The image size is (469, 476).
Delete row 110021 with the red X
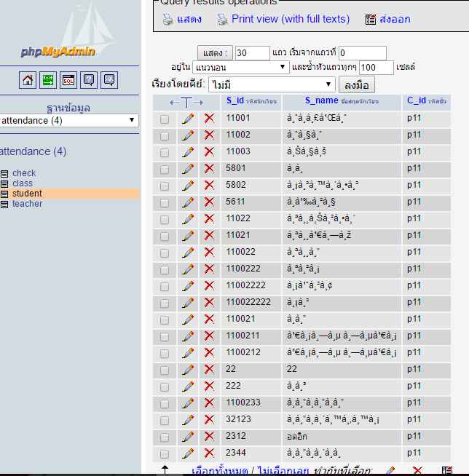click(209, 319)
